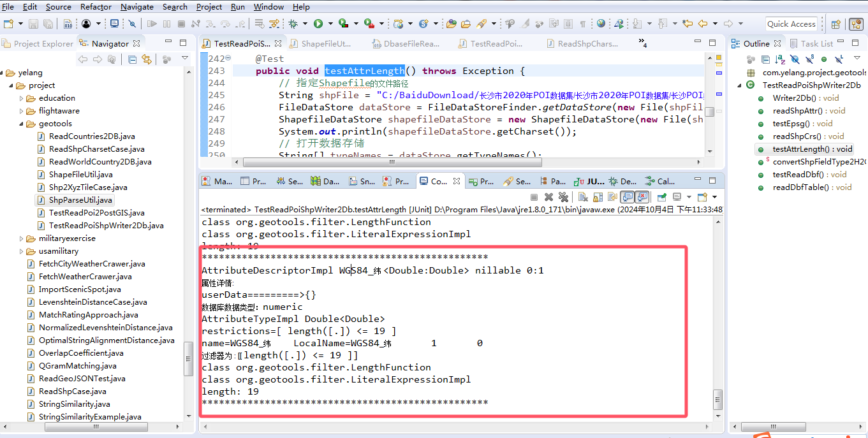
Task: Open the Navigator view menu arrow
Action: point(185,58)
